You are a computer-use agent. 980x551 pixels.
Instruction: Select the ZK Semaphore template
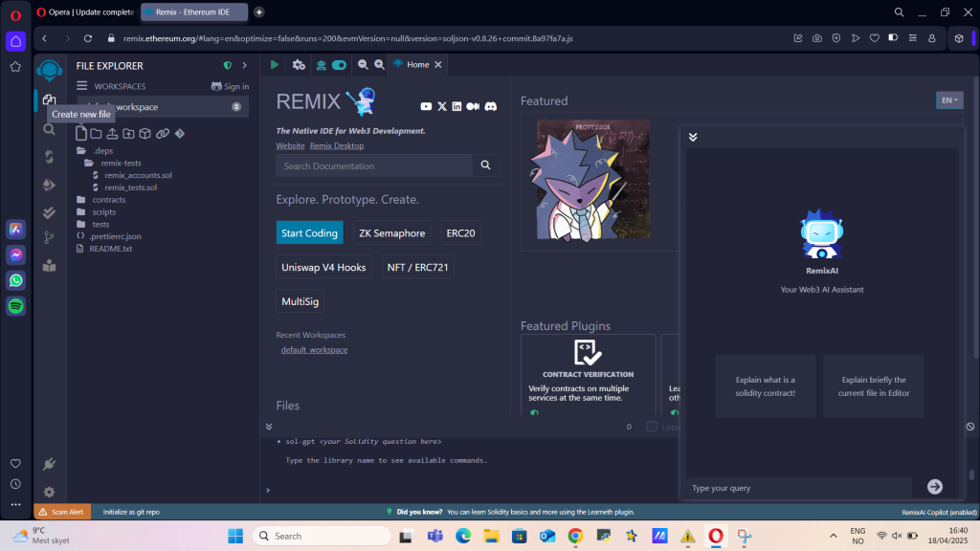[x=391, y=233]
